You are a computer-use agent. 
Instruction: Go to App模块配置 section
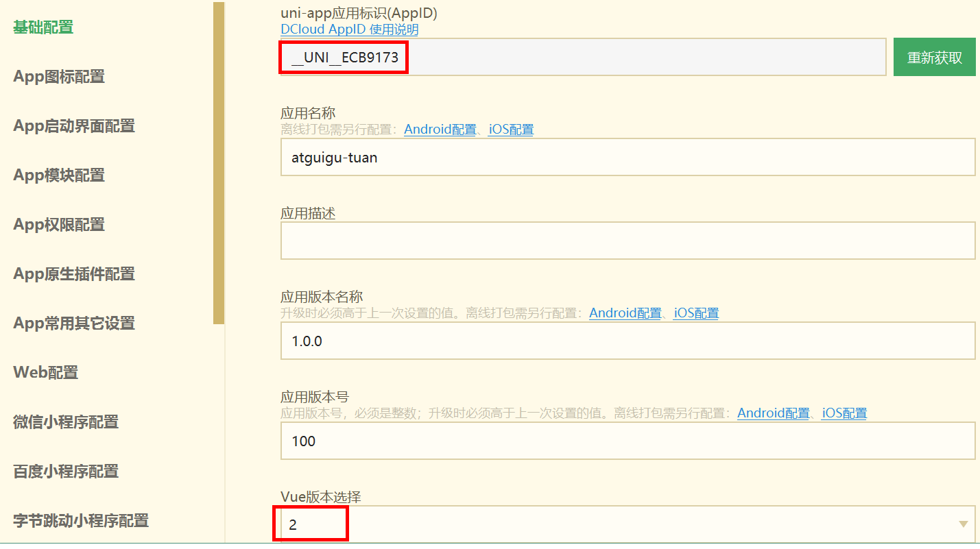pos(59,175)
